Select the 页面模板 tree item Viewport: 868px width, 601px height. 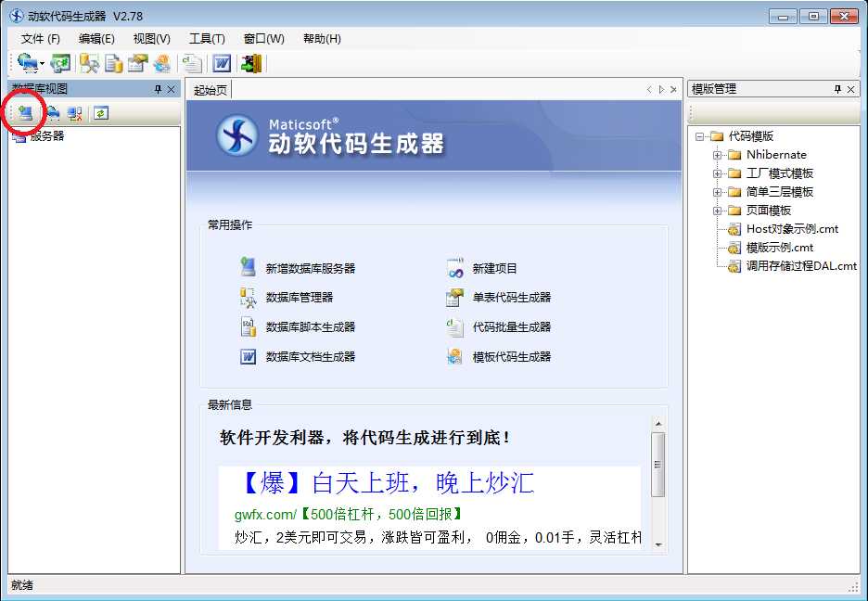click(769, 211)
